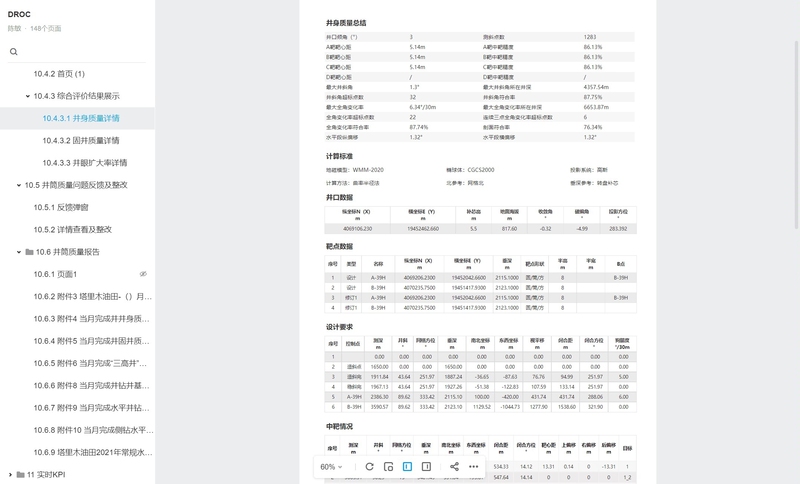Select page 10.4.3.1 井身质量详情

pos(81,118)
